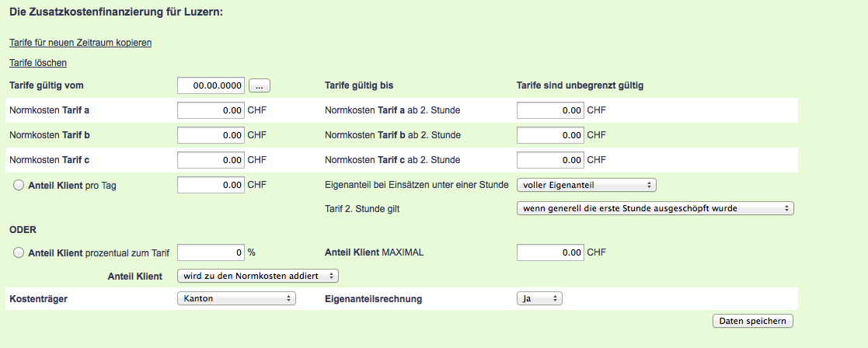Click the Tarife löschen link

[38, 63]
